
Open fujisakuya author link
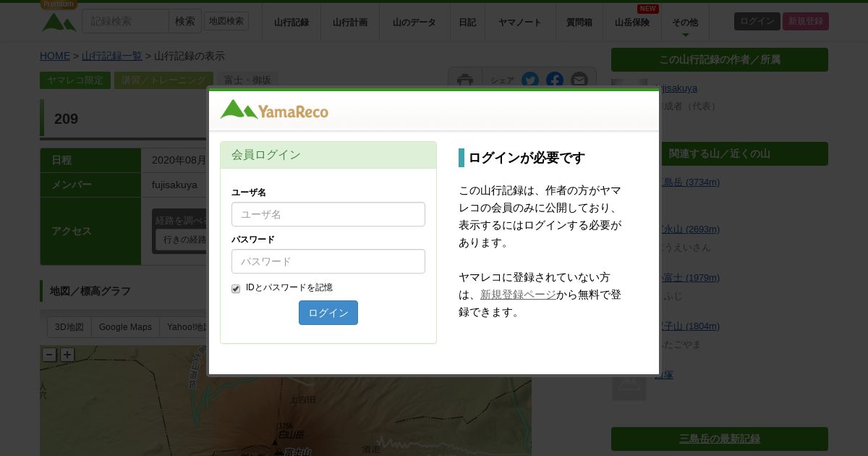[x=677, y=88]
